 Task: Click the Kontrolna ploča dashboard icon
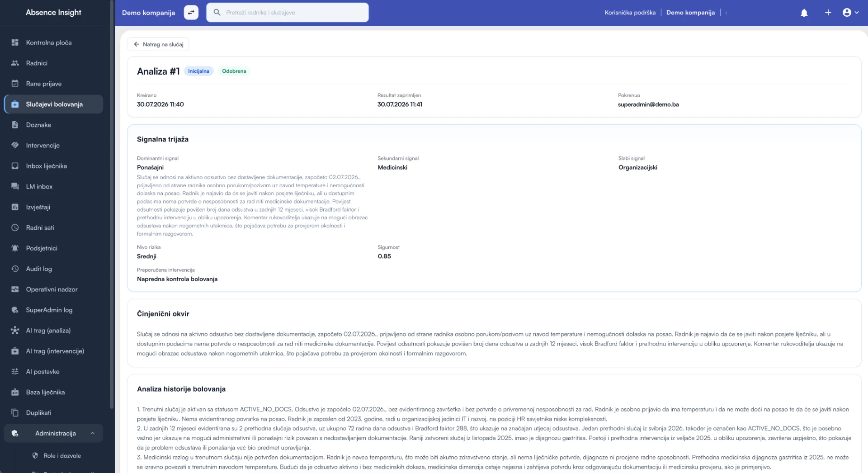(x=15, y=43)
